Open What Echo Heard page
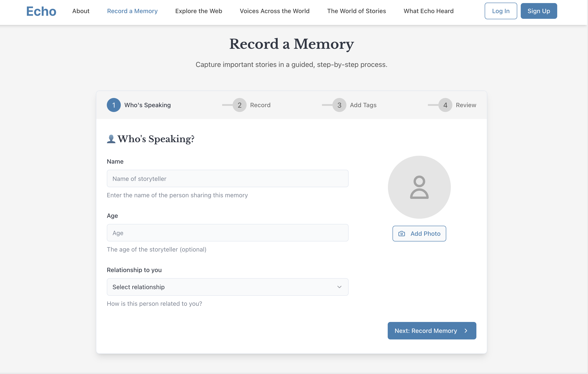Viewport: 588px width, 374px height. [x=428, y=11]
